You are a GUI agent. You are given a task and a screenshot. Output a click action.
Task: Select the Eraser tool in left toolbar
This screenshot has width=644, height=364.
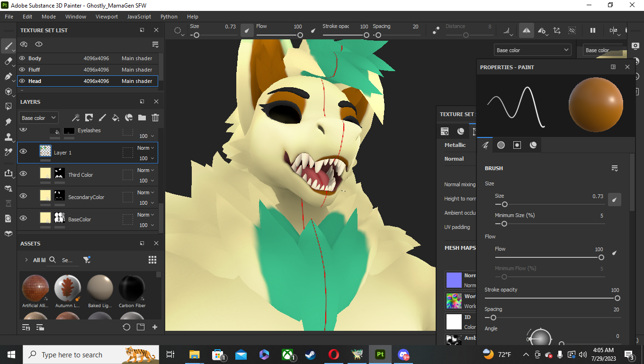pos(8,61)
